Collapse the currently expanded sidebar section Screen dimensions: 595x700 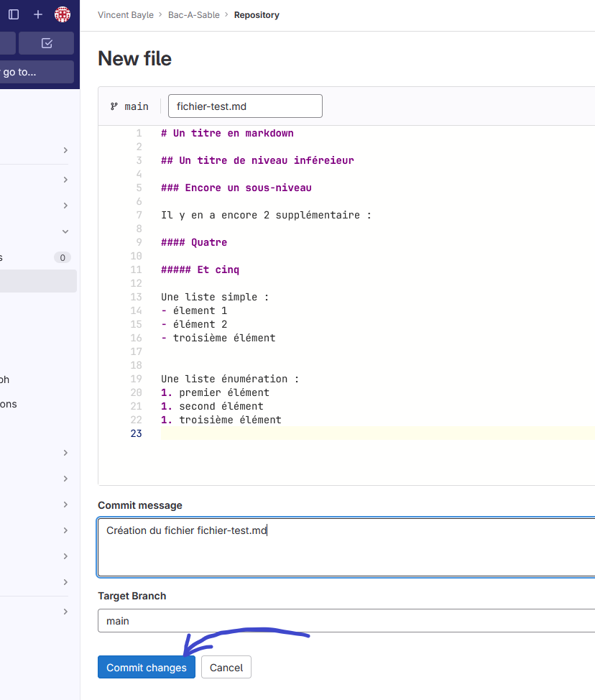(65, 231)
